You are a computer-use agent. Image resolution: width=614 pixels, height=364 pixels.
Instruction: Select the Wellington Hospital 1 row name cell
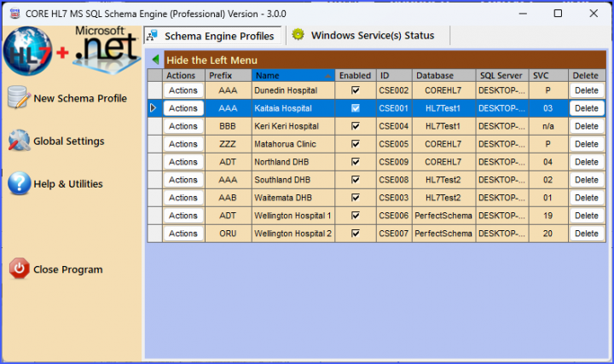[x=293, y=216]
